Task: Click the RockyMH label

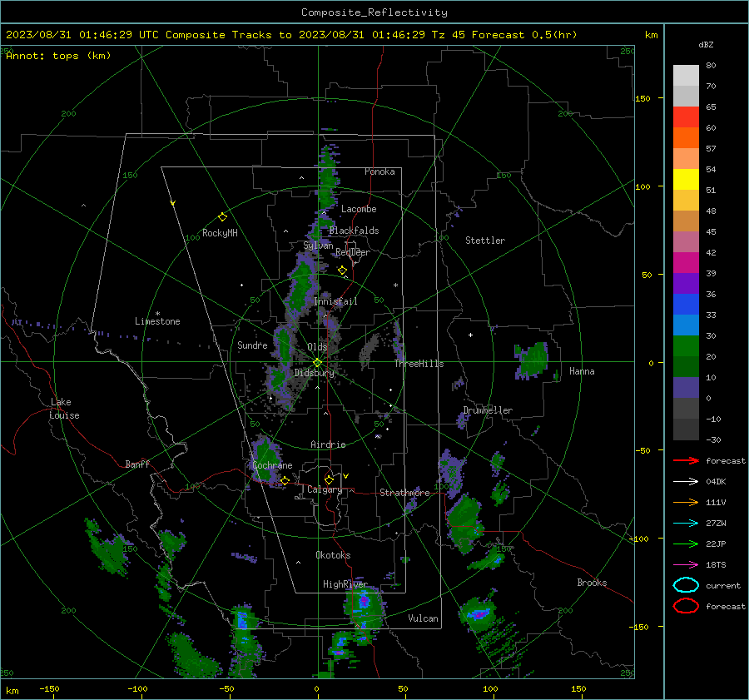Action: click(x=220, y=233)
